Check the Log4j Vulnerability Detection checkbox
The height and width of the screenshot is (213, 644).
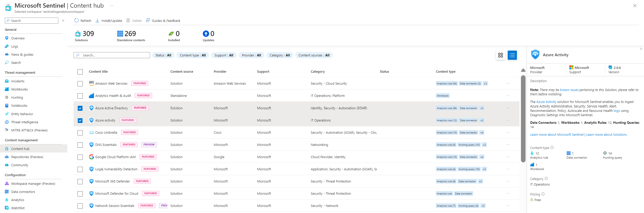coord(80,169)
